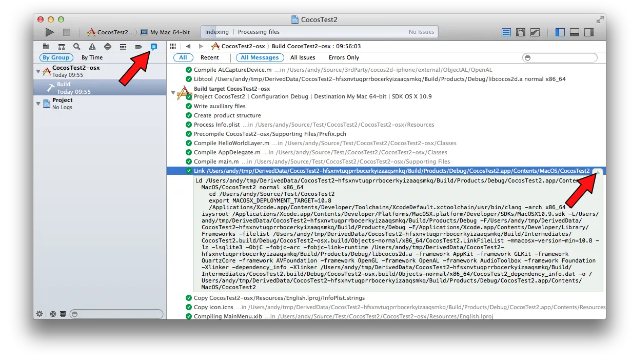Open the Test navigator diamond icon

pyautogui.click(x=108, y=47)
